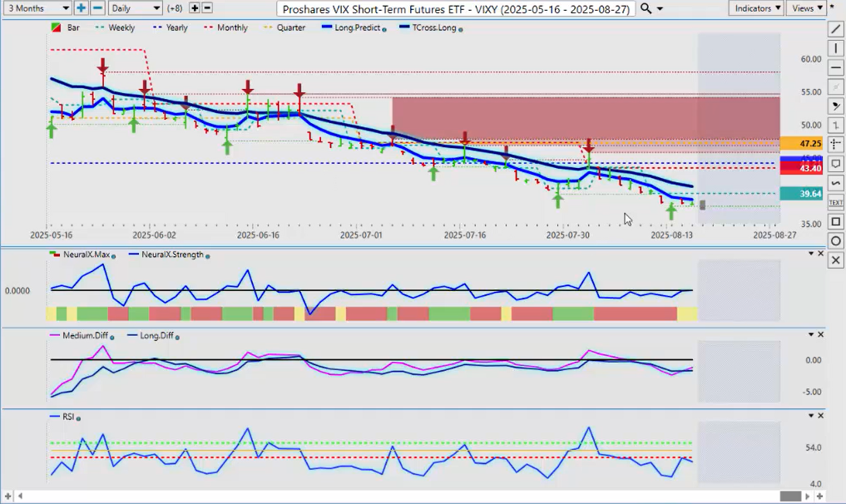Click the delete drawings X tool
Viewport: 846px width, 504px height.
point(836,260)
